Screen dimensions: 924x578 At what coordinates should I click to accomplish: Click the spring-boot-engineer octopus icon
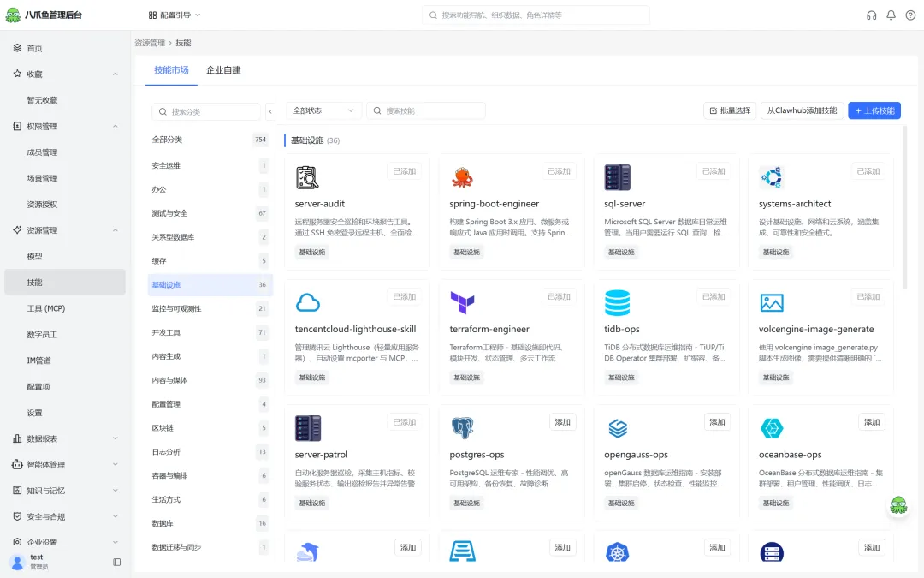coord(462,177)
